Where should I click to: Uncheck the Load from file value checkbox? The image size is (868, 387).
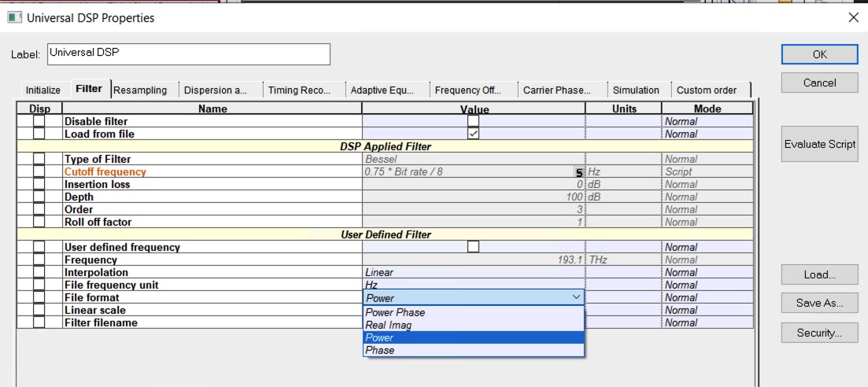pyautogui.click(x=473, y=134)
